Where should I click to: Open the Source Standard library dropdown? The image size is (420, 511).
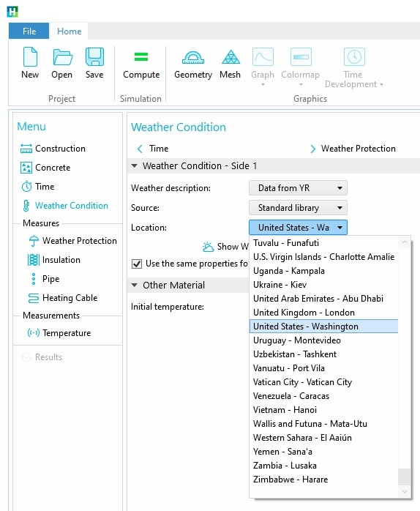[x=298, y=208]
